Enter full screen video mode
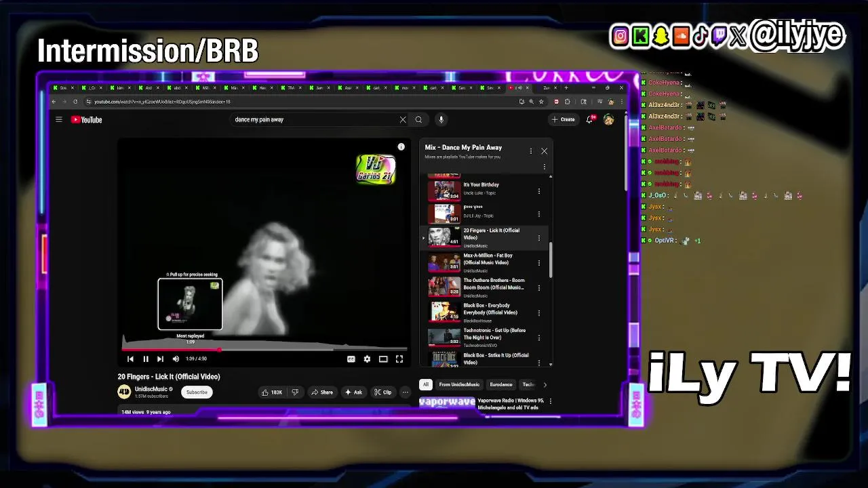This screenshot has height=488, width=868. point(399,359)
